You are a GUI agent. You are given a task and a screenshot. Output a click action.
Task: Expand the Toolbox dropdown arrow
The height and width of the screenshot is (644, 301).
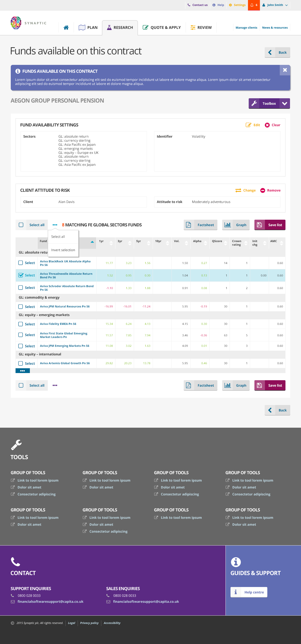(285, 104)
